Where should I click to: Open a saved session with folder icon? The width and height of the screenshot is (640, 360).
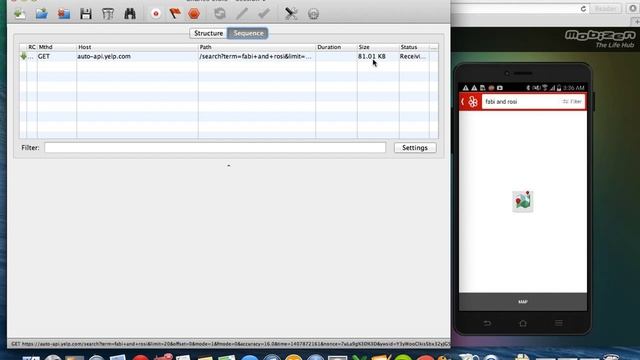[42, 14]
